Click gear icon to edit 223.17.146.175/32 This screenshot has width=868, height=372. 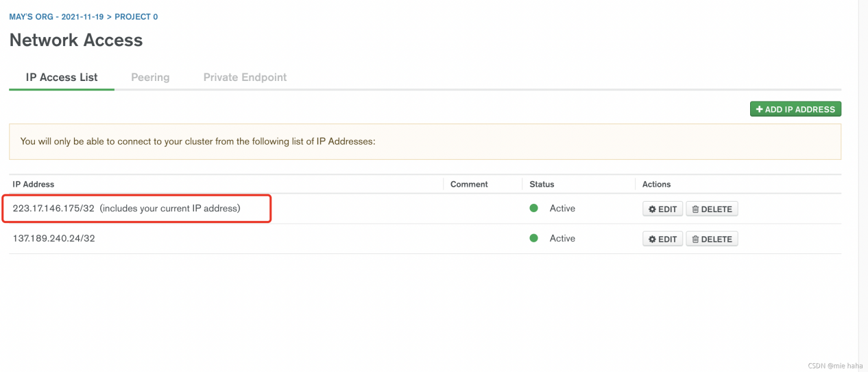(653, 209)
